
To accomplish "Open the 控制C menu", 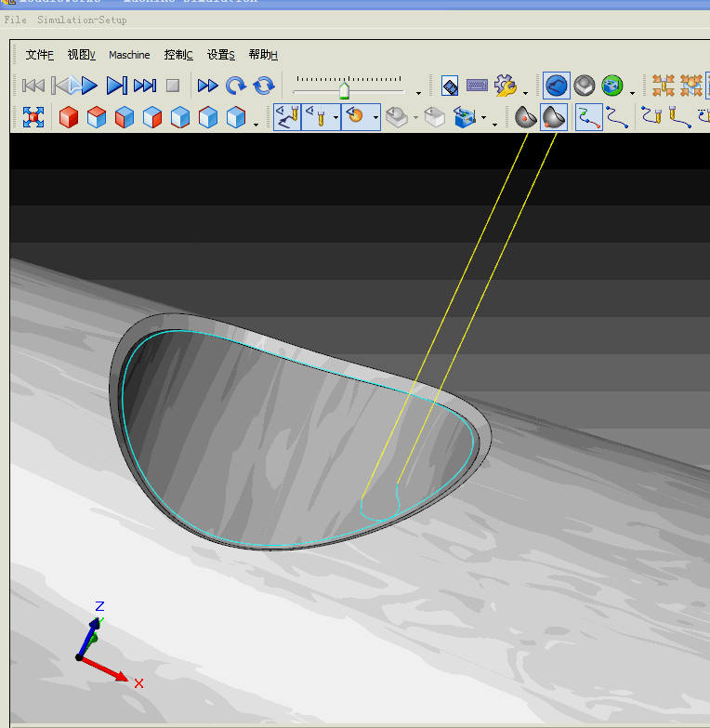I will 178,55.
